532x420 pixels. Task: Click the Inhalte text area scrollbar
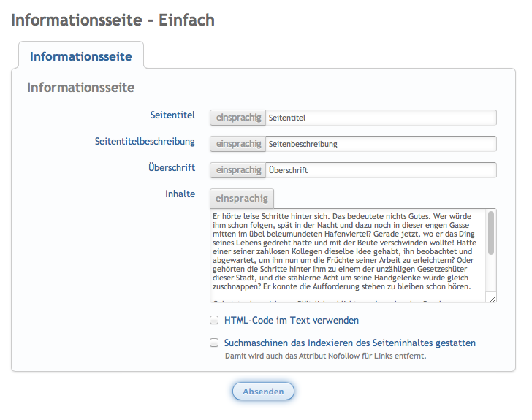click(x=491, y=234)
